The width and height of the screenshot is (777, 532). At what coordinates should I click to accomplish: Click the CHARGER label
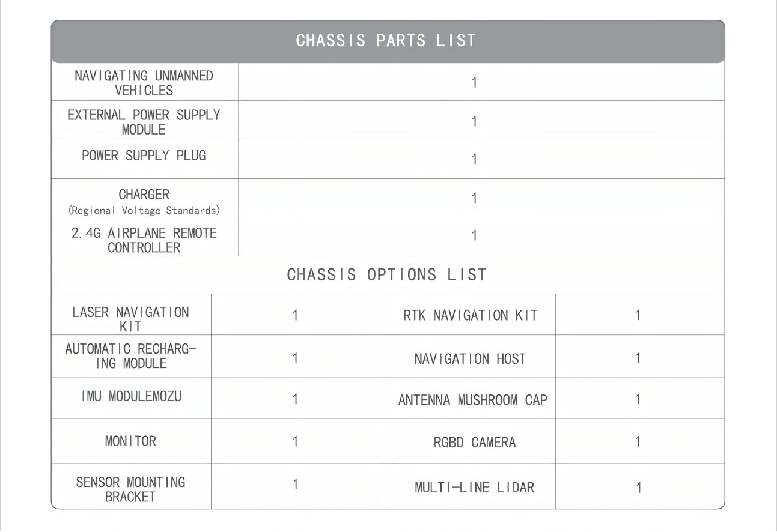(144, 194)
